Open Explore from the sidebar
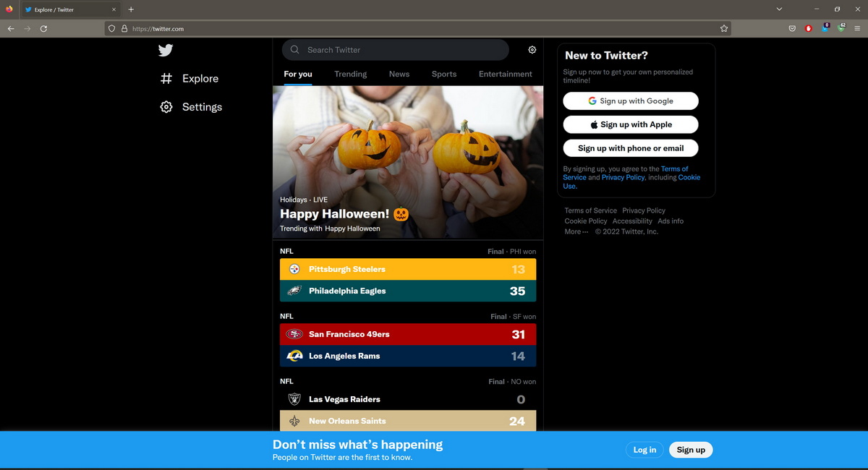 click(x=190, y=78)
